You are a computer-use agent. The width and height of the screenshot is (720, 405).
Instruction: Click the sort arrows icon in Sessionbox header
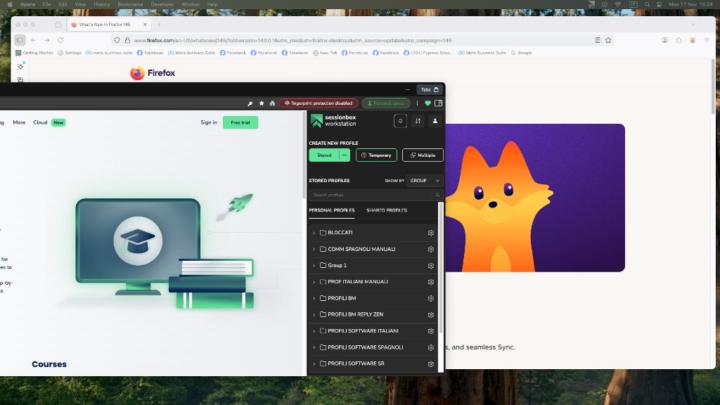418,121
